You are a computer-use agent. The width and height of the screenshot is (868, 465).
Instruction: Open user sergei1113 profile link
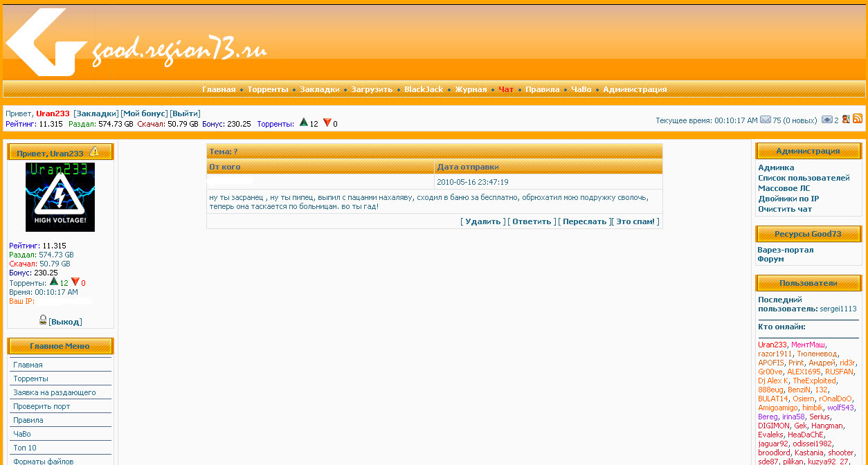point(838,309)
